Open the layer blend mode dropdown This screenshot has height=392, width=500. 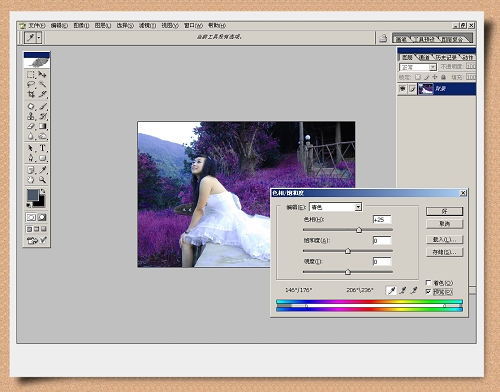coord(432,67)
